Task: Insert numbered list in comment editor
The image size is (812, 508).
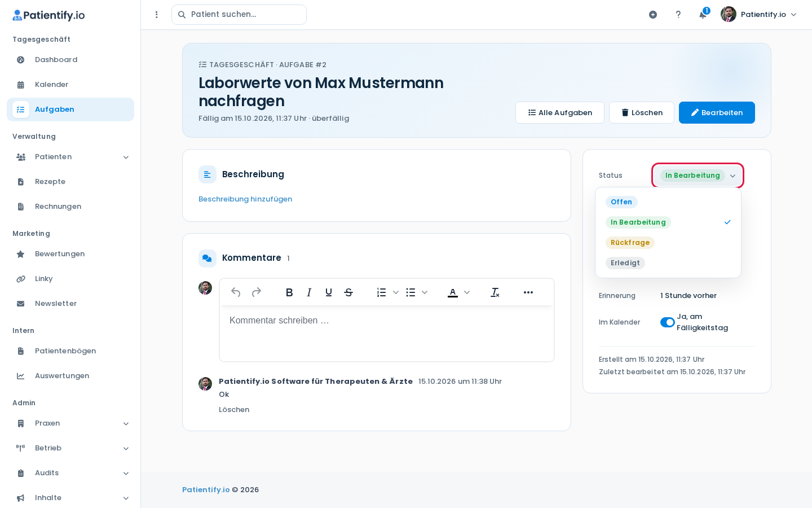Action: pos(382,292)
